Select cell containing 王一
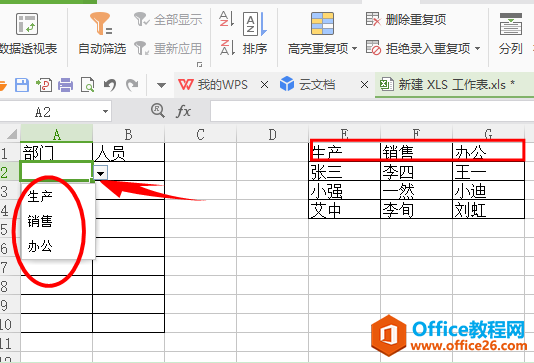The height and width of the screenshot is (363, 534). click(488, 171)
